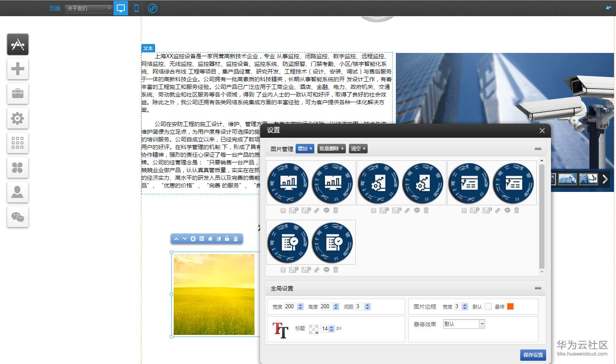Select the bar chart image pair thumbnail
Viewport: 616px width, 364px height.
click(311, 183)
